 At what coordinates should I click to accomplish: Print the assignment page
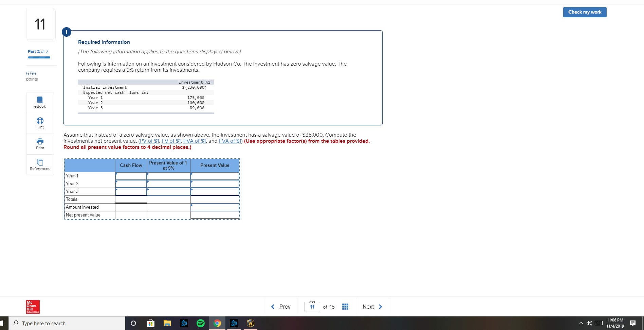40,144
